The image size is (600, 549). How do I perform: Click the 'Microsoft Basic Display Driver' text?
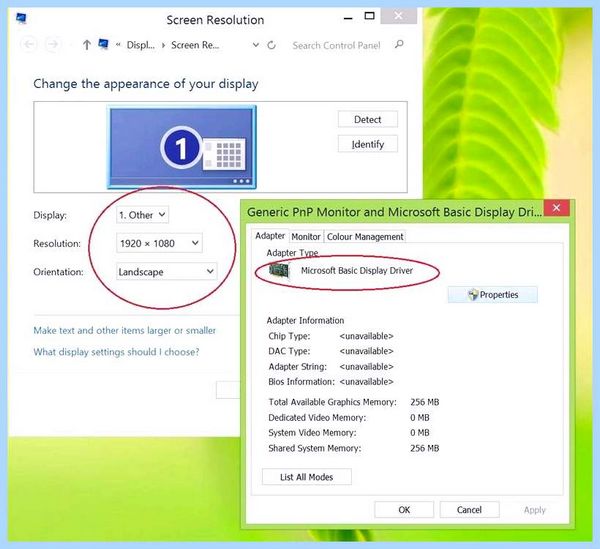pyautogui.click(x=357, y=270)
